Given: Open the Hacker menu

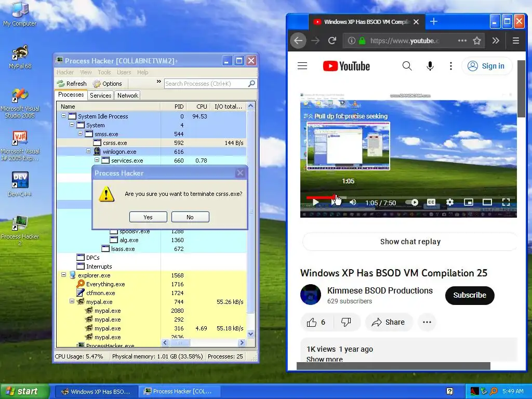Looking at the screenshot, I should coord(65,72).
